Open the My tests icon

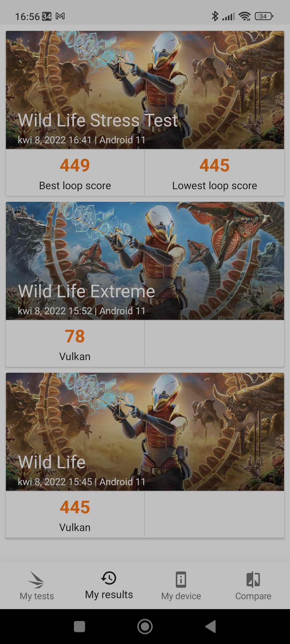coord(36,580)
